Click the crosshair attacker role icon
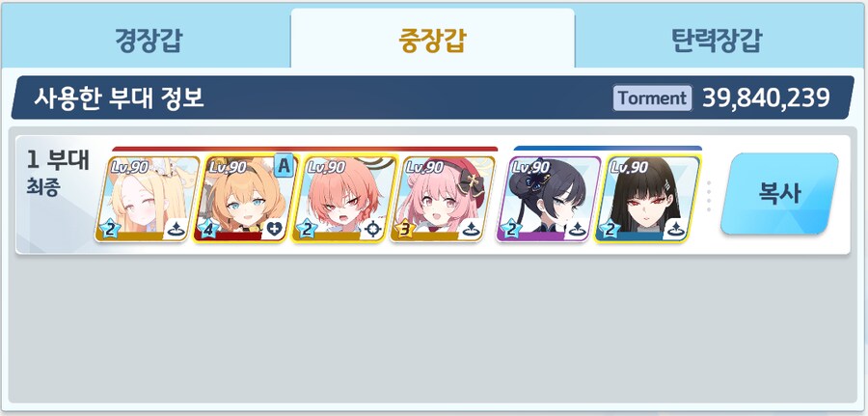Screen dimensions: 868x416 pyautogui.click(x=372, y=230)
